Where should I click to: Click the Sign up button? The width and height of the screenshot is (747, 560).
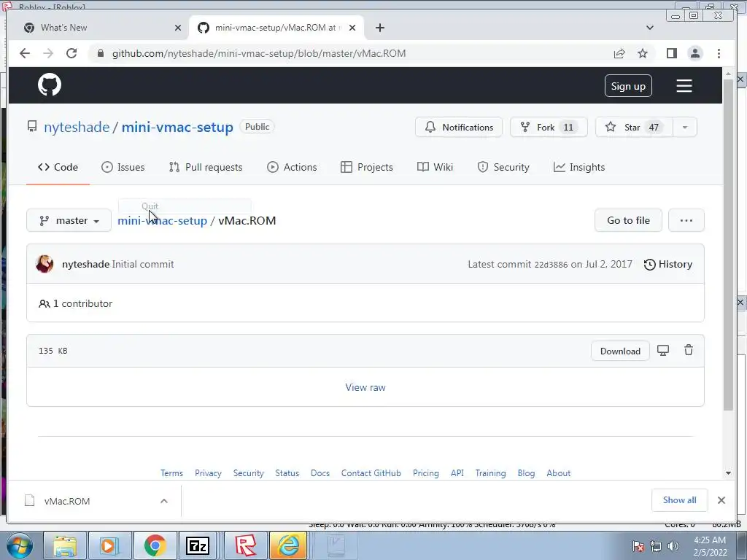pos(628,86)
